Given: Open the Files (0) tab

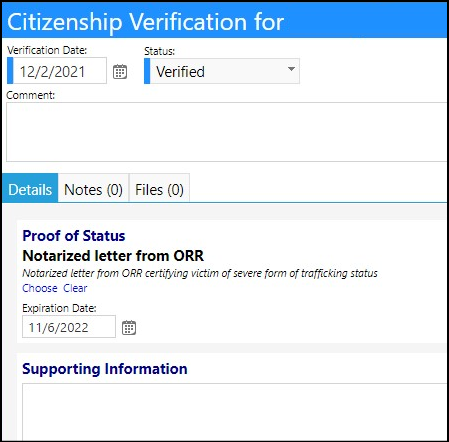Looking at the screenshot, I should coord(159,189).
